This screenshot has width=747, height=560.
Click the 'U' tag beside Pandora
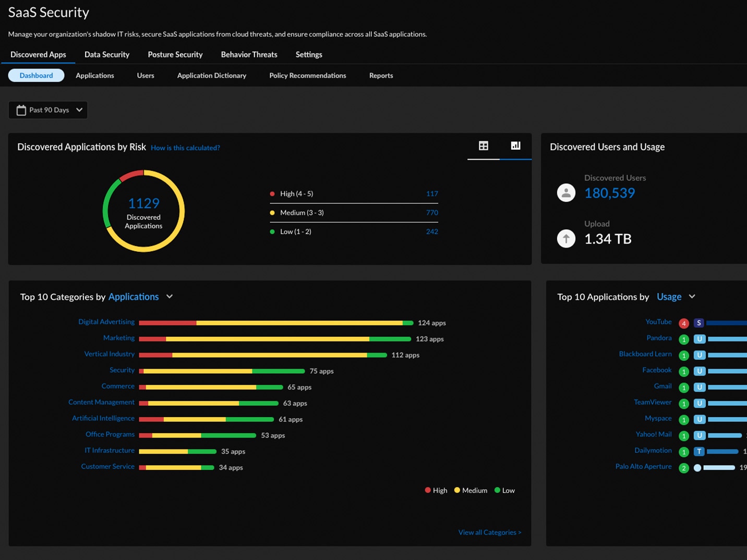(x=699, y=339)
